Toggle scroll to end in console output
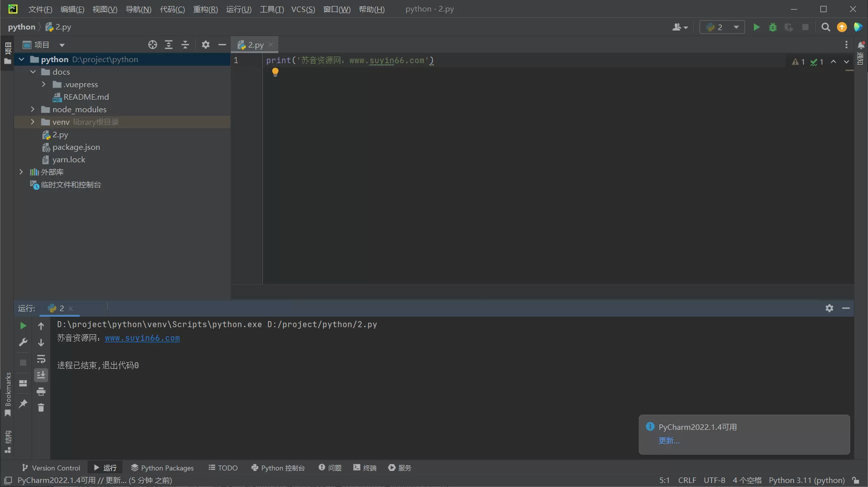 pyautogui.click(x=41, y=375)
